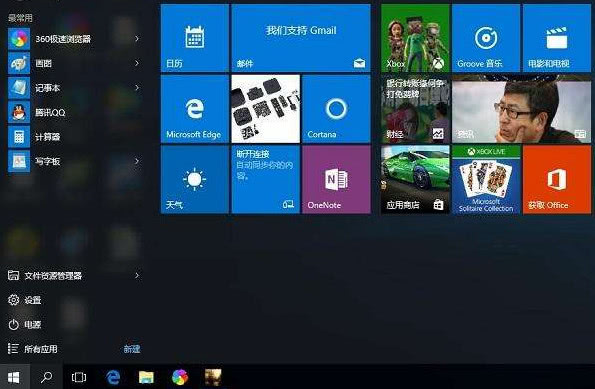The width and height of the screenshot is (595, 389).
Task: Open the 邮件 mail tile
Action: (301, 38)
